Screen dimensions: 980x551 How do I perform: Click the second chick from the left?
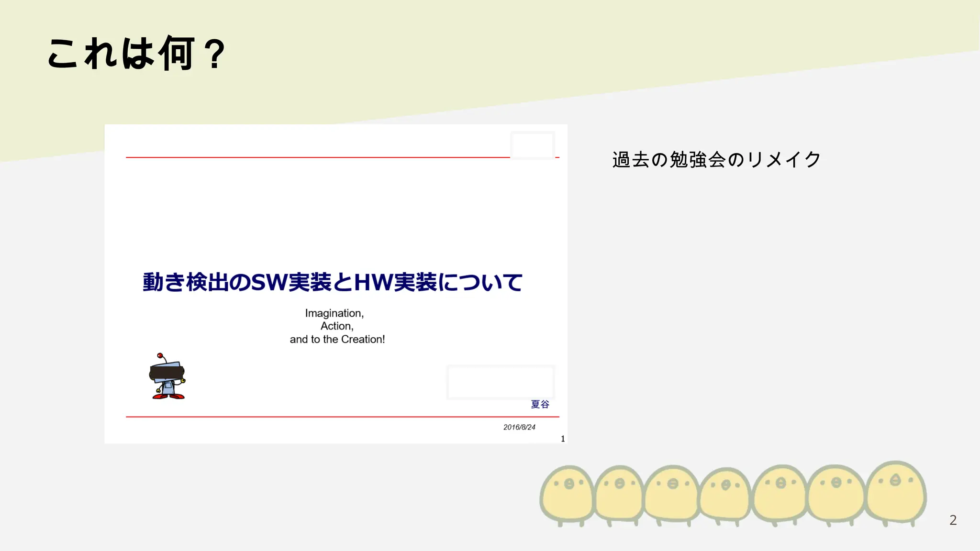click(x=619, y=494)
